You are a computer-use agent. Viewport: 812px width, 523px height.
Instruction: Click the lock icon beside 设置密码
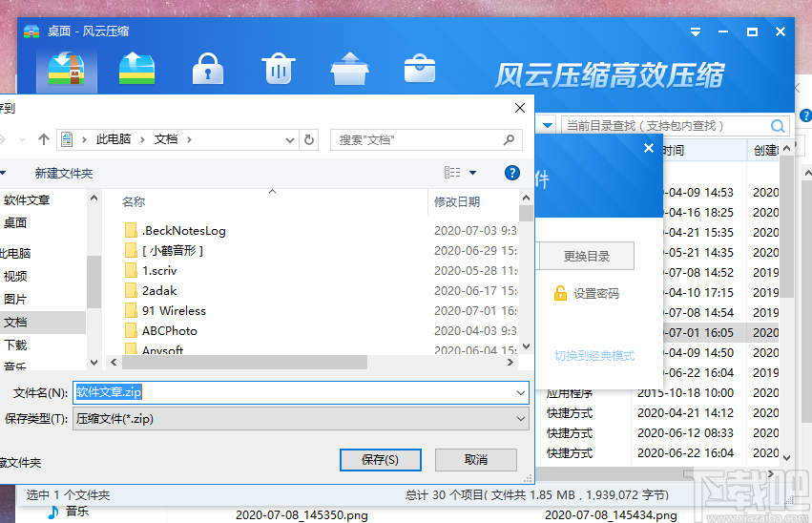coord(560,293)
